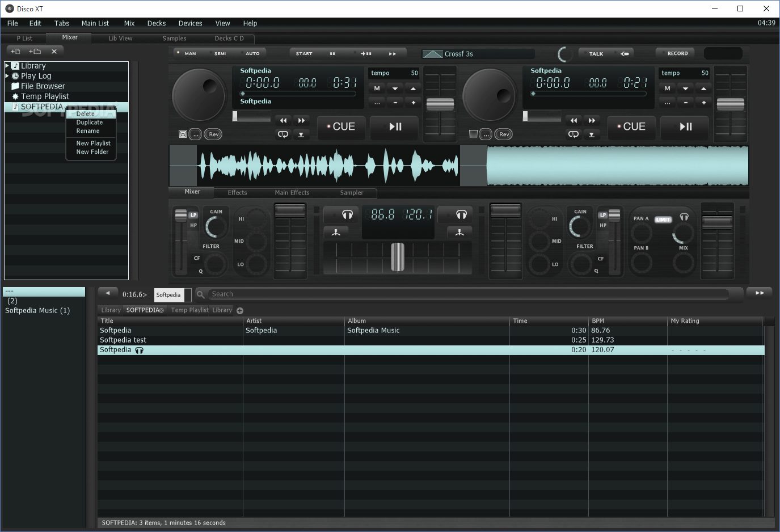The width and height of the screenshot is (780, 532).
Task: Click the headphone icon in the PAN/MIX section
Action: 684,217
